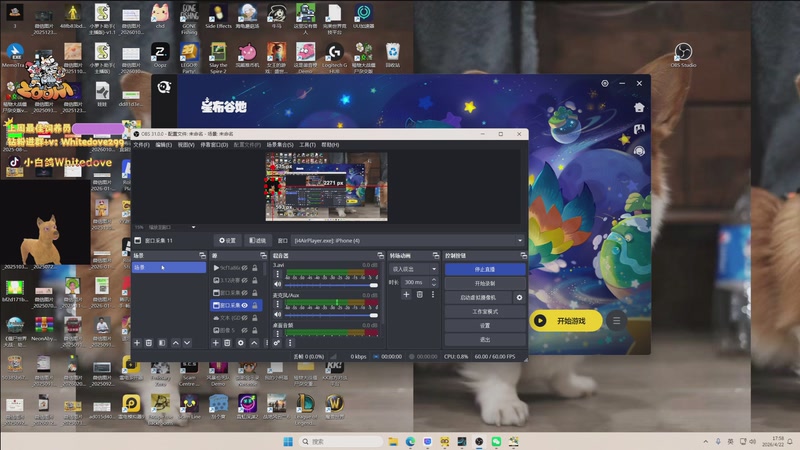Screen dimensions: 800x450
Task: Click 开始录制 start recording button
Action: (x=485, y=283)
